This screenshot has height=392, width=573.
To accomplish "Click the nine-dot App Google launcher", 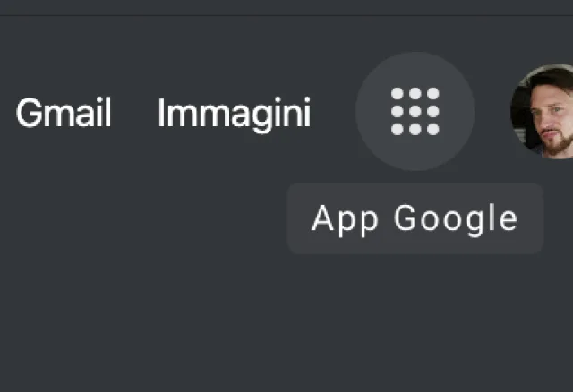I will (415, 112).
